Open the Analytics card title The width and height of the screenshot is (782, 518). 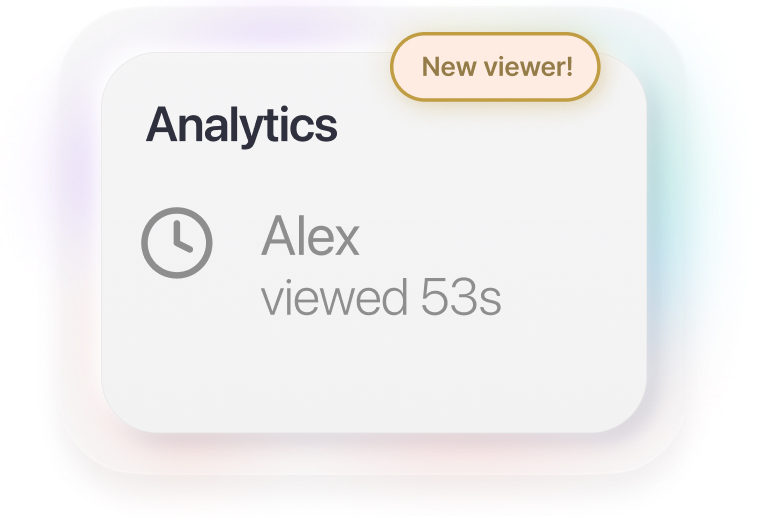click(242, 126)
